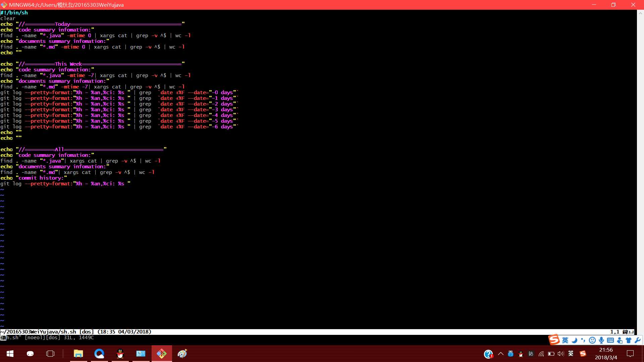The height and width of the screenshot is (362, 644).
Task: Click the vim status line file path sh.sh
Action: click(x=38, y=332)
